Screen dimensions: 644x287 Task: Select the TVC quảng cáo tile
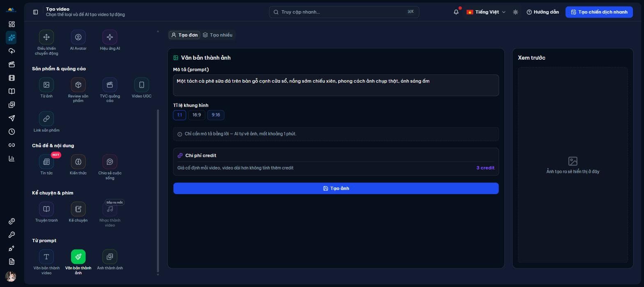click(110, 90)
